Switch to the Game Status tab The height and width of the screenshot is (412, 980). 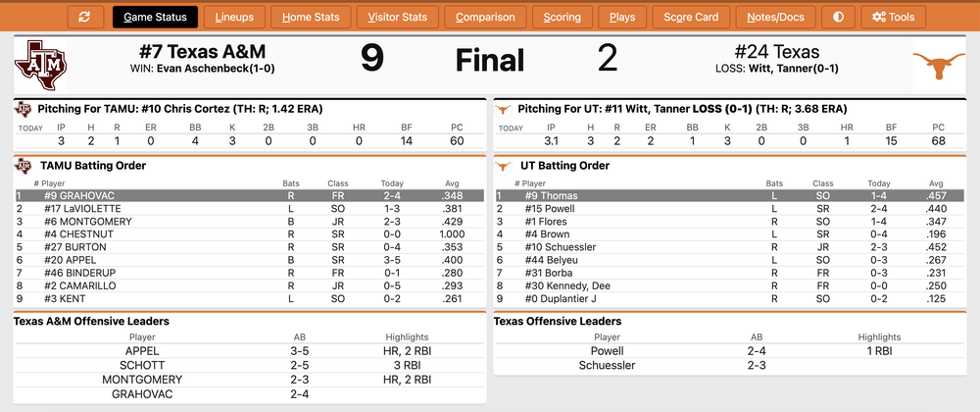(155, 17)
